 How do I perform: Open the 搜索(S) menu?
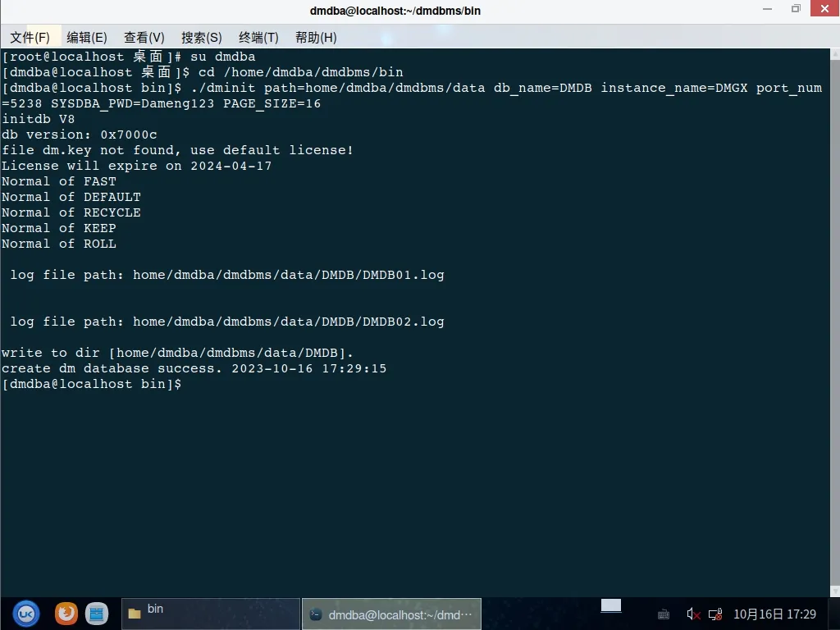202,38
